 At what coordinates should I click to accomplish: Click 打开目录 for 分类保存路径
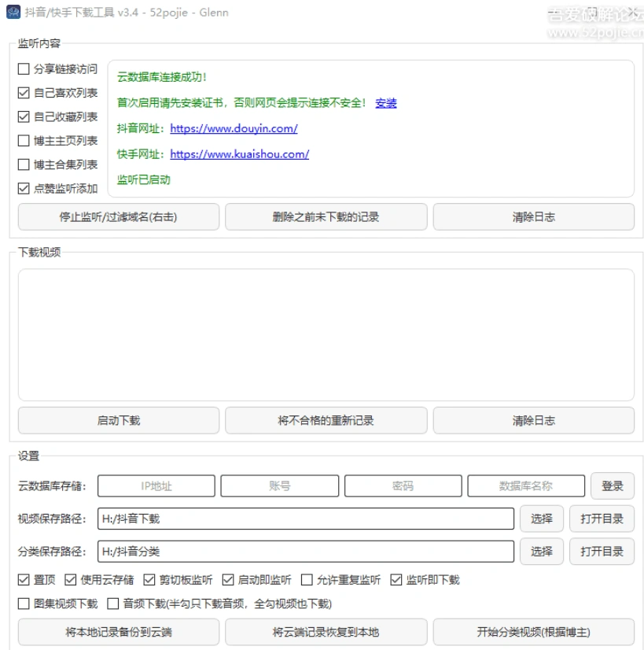tap(602, 552)
